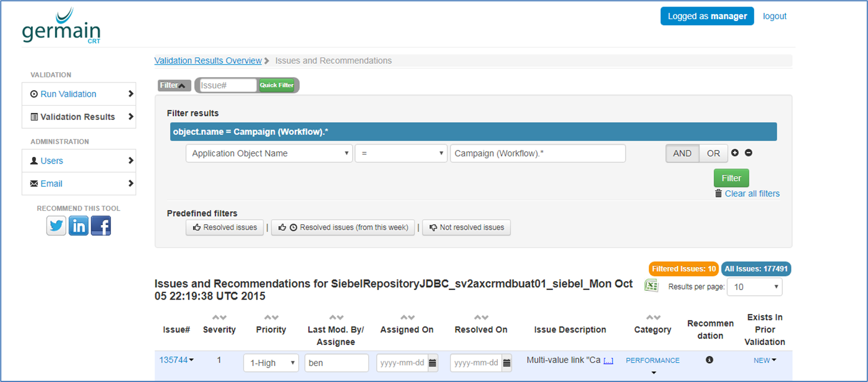Click the Twitter share icon

coord(56,226)
